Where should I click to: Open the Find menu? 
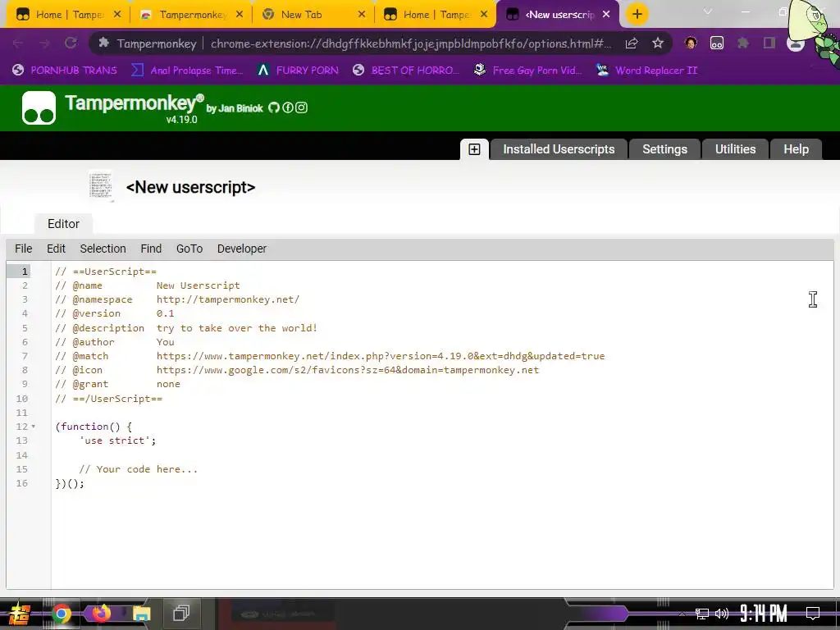tap(151, 249)
